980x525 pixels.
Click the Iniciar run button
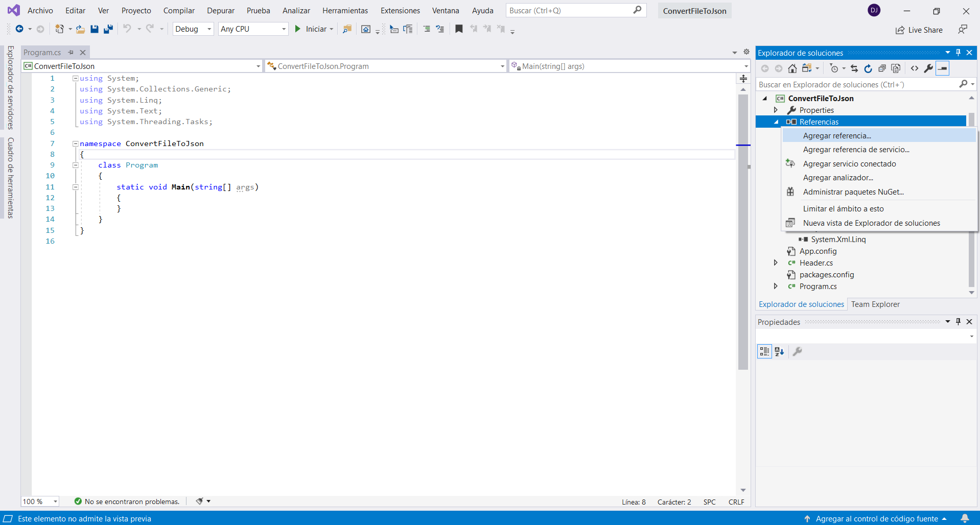(x=311, y=29)
